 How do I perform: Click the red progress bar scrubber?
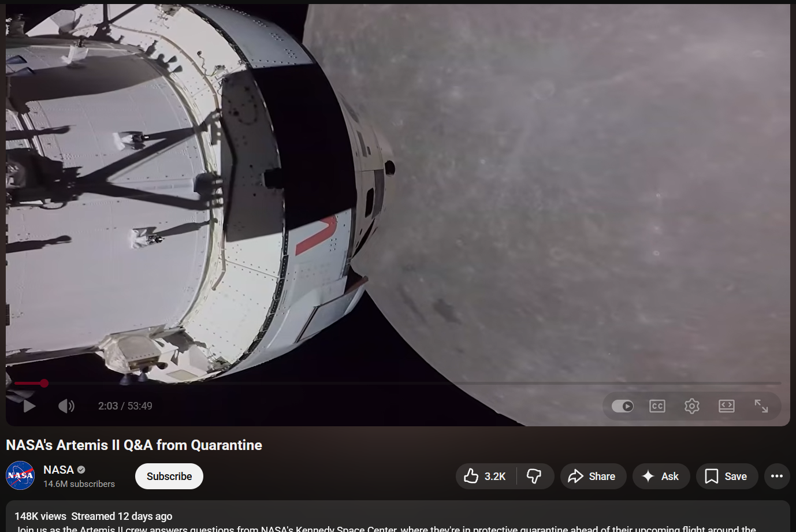[x=44, y=383]
